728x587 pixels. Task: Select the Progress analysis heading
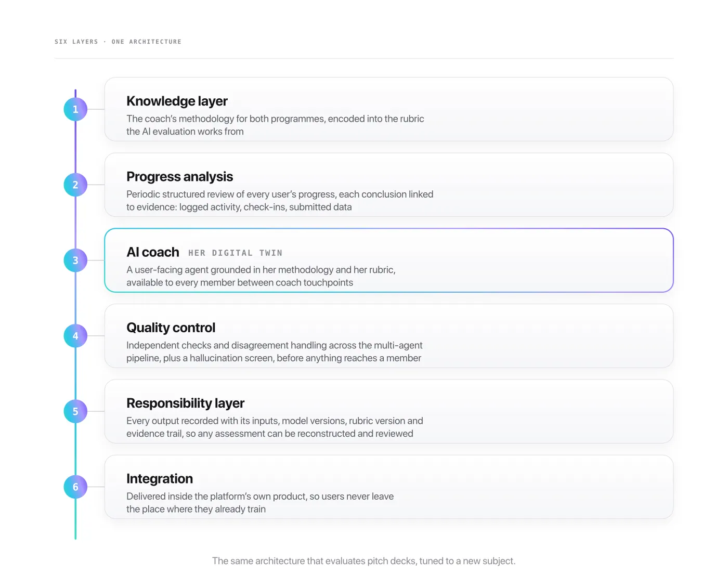pyautogui.click(x=179, y=177)
